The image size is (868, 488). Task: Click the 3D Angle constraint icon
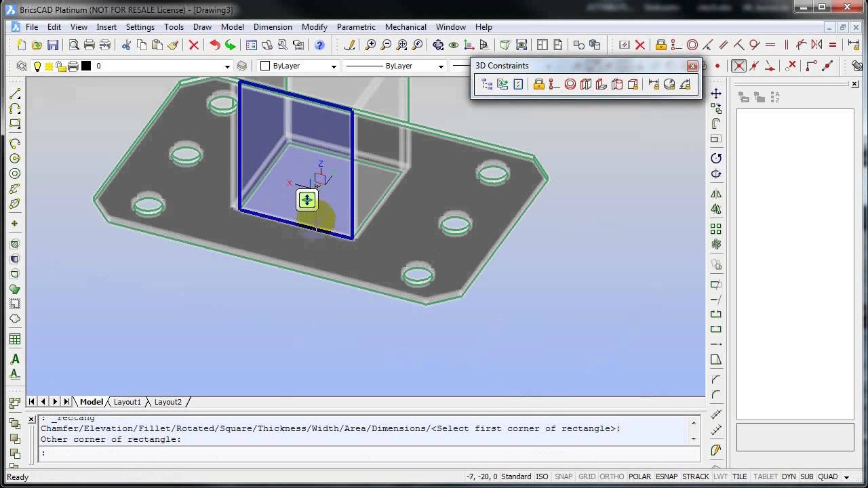[685, 84]
